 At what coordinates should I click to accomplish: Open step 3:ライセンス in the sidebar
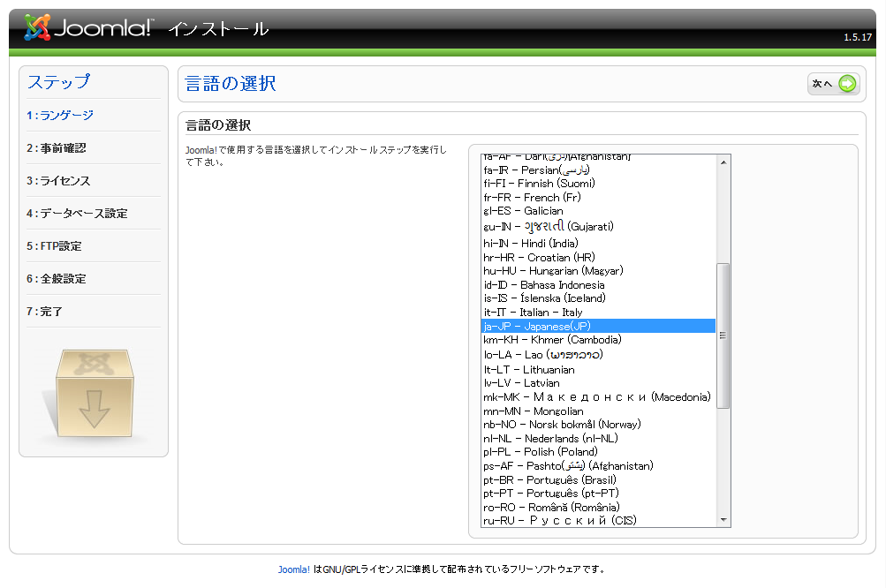[x=58, y=181]
